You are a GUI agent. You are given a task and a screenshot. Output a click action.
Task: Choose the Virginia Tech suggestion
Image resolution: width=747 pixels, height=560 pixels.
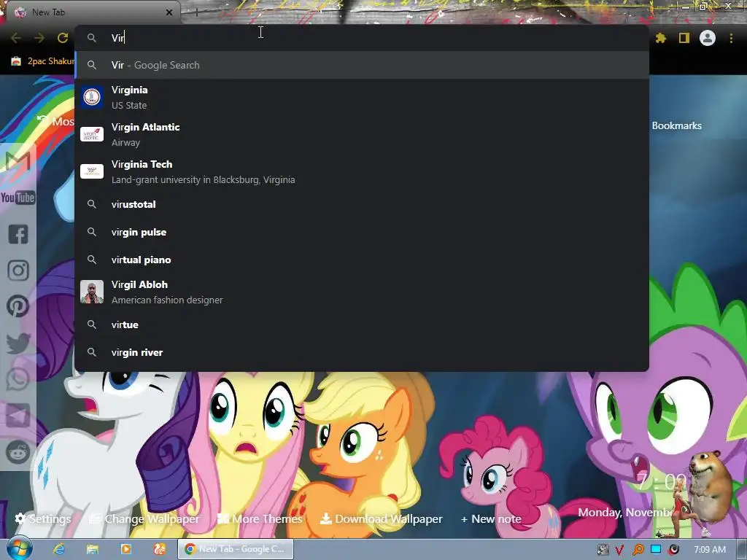(x=362, y=171)
